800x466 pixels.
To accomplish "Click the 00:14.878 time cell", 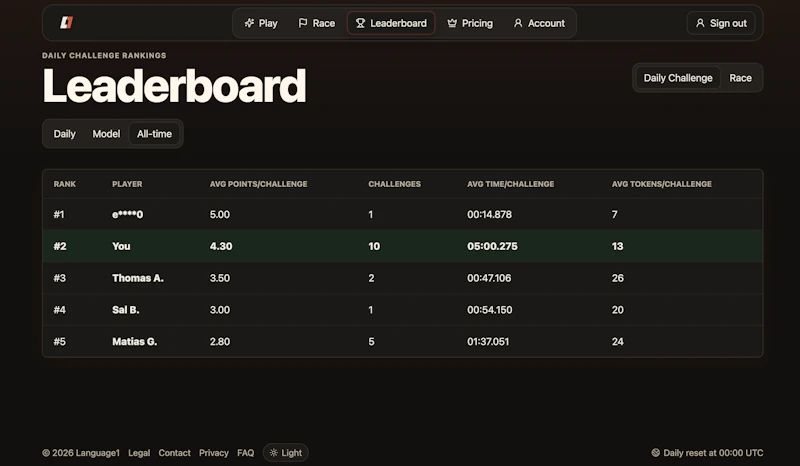I will pos(489,214).
